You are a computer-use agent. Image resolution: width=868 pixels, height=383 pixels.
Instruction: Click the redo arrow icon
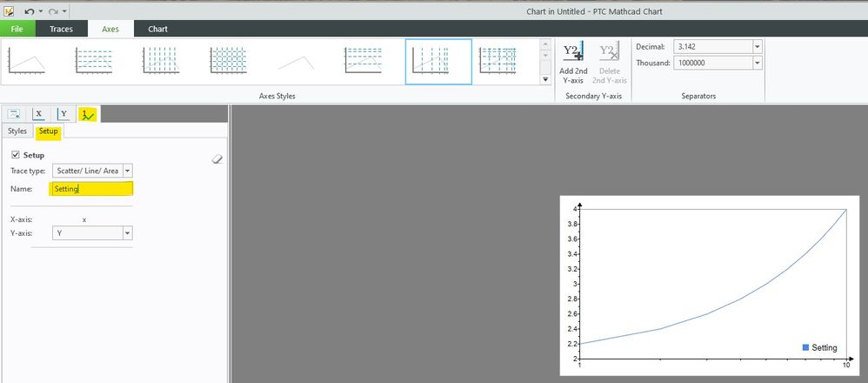[x=54, y=11]
